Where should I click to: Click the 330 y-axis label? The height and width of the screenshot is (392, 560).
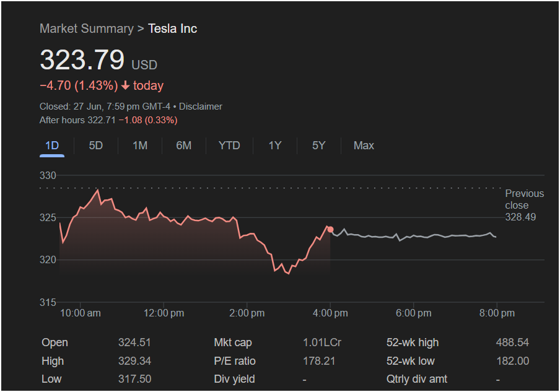pos(48,176)
